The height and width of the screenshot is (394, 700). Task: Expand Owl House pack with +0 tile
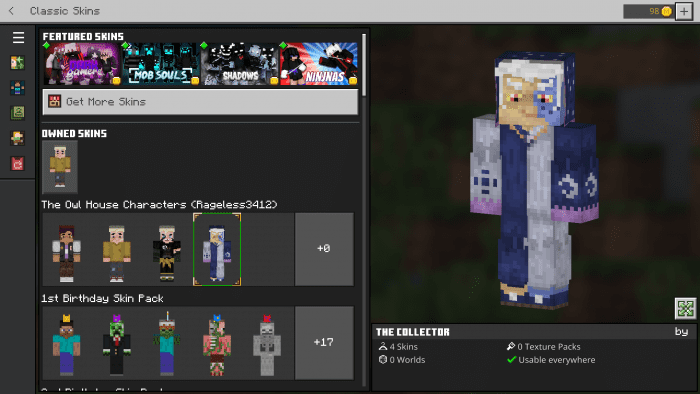coord(324,249)
